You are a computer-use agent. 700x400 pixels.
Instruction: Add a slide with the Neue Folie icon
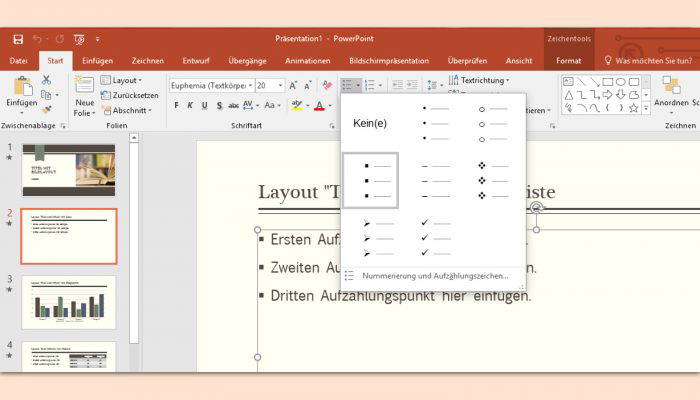[x=83, y=86]
